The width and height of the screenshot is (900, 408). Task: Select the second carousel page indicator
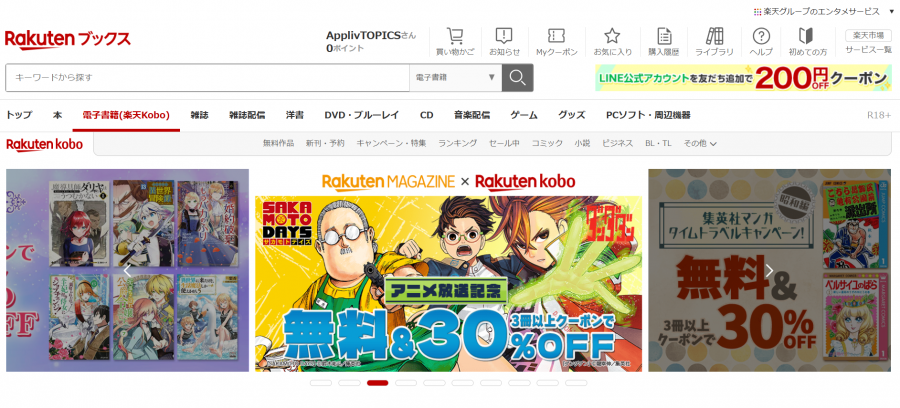pyautogui.click(x=349, y=383)
